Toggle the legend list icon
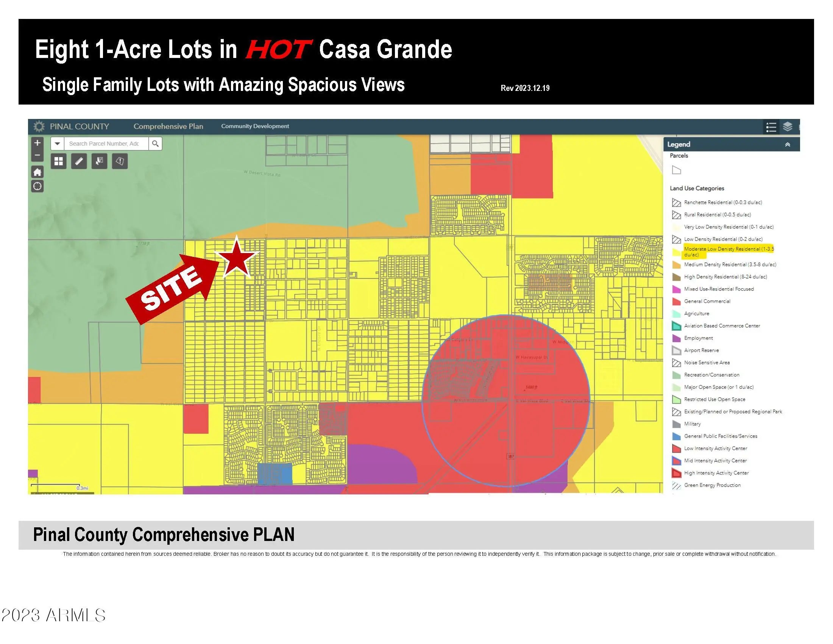Image resolution: width=833 pixels, height=644 pixels. (771, 127)
